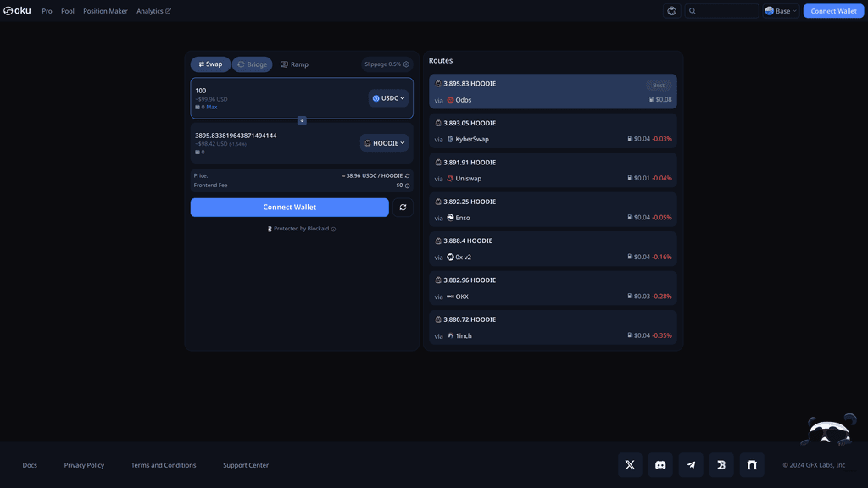Open the Docs footer link

point(30,465)
